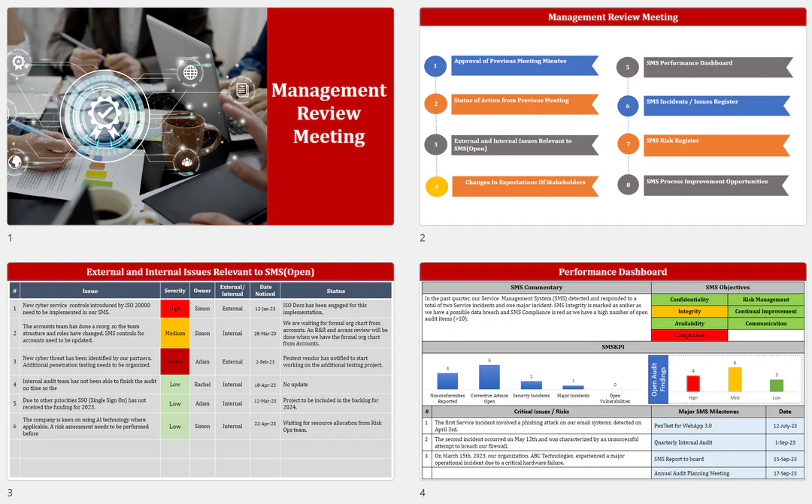Screen dimensions: 812x504
Task: Click the orange circle numbered 7
Action: (628, 144)
